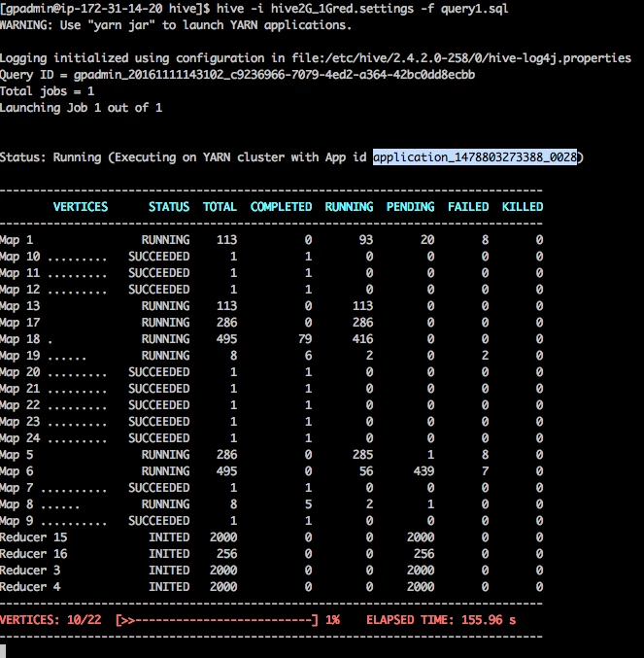The height and width of the screenshot is (658, 644).
Task: Click the 'VERTICES: 10/22' summary text
Action: coord(51,620)
